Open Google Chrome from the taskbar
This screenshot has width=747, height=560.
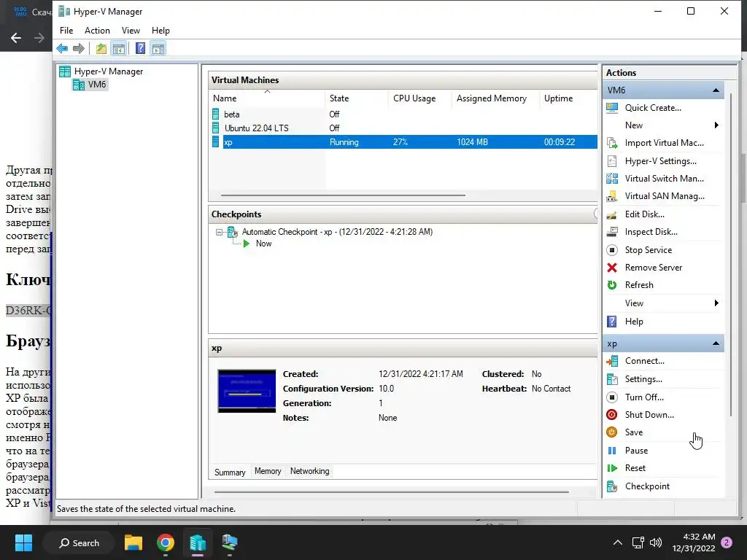(166, 542)
